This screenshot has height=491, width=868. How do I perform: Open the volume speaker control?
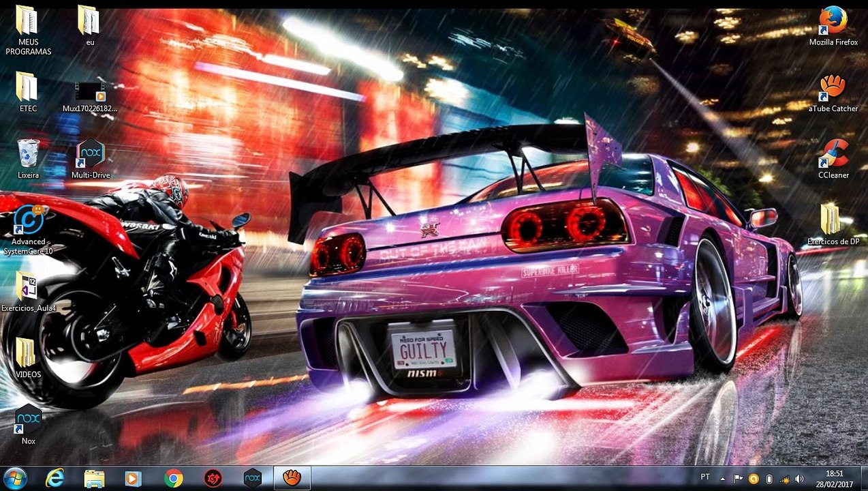[x=799, y=478]
